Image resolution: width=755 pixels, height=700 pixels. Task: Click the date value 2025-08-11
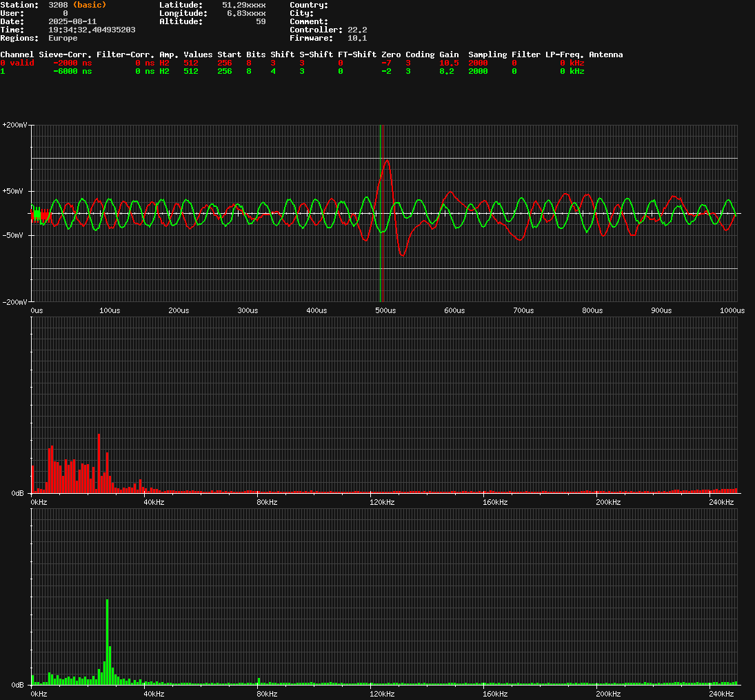click(72, 21)
